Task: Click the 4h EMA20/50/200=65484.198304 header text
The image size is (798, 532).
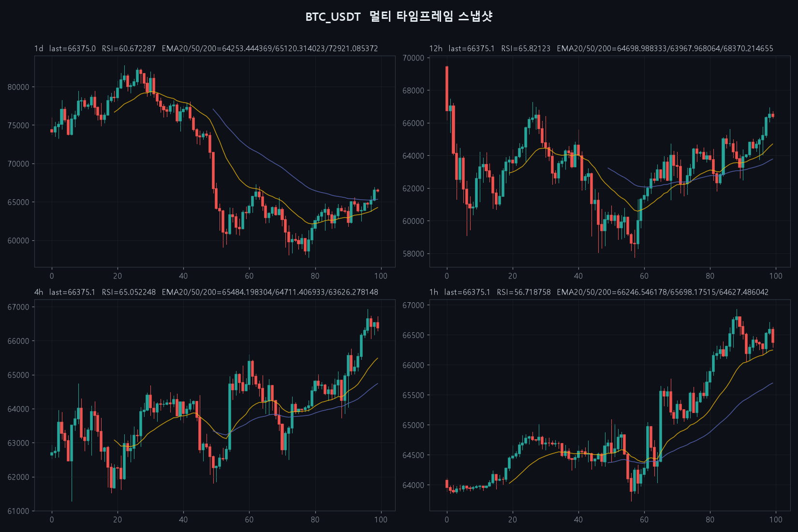Action: (x=270, y=292)
